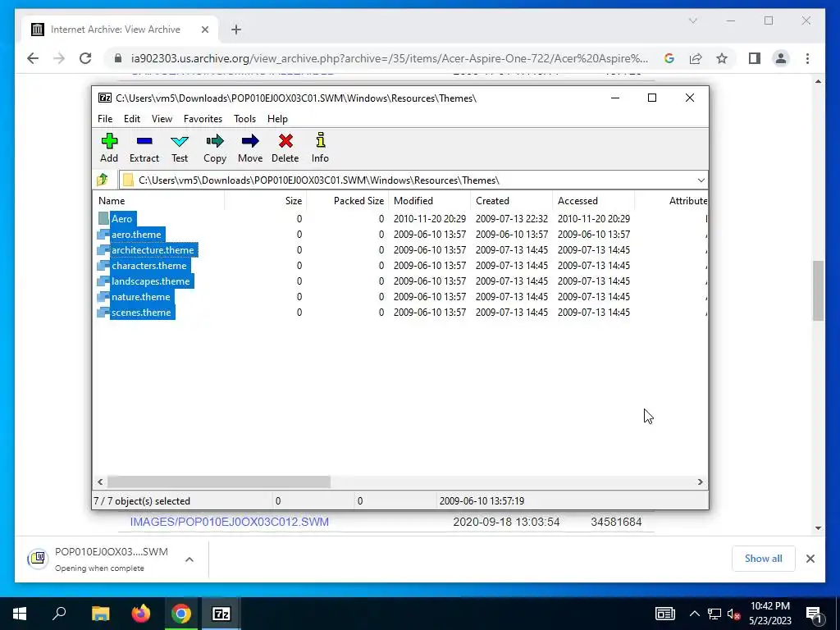Bookmark this page with the star icon

click(722, 58)
